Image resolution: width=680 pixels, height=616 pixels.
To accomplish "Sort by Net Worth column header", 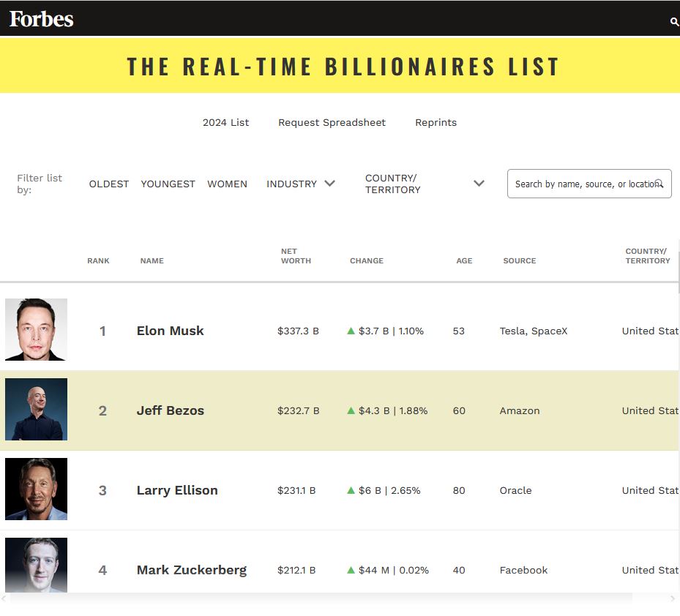I will point(296,255).
